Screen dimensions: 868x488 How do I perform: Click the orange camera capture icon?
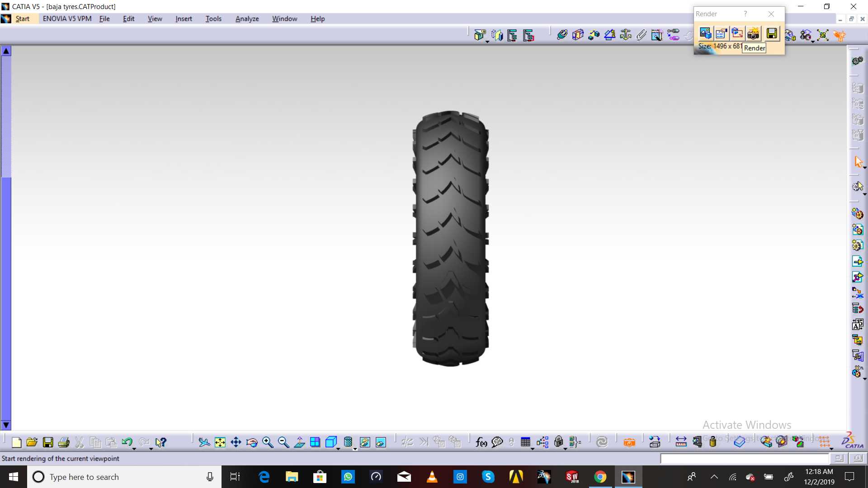tap(629, 442)
